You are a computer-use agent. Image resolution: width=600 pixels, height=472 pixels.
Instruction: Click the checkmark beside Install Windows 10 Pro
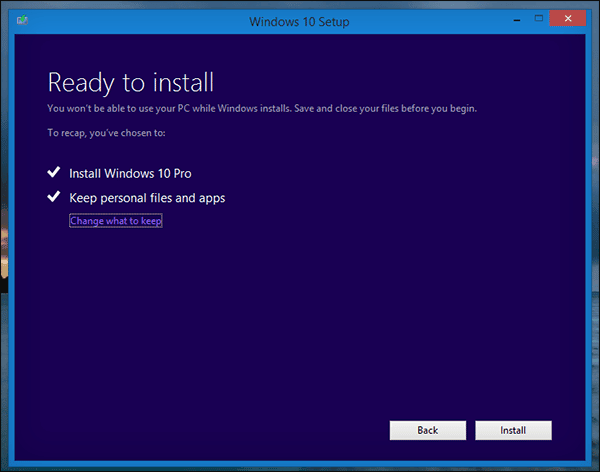tap(55, 173)
